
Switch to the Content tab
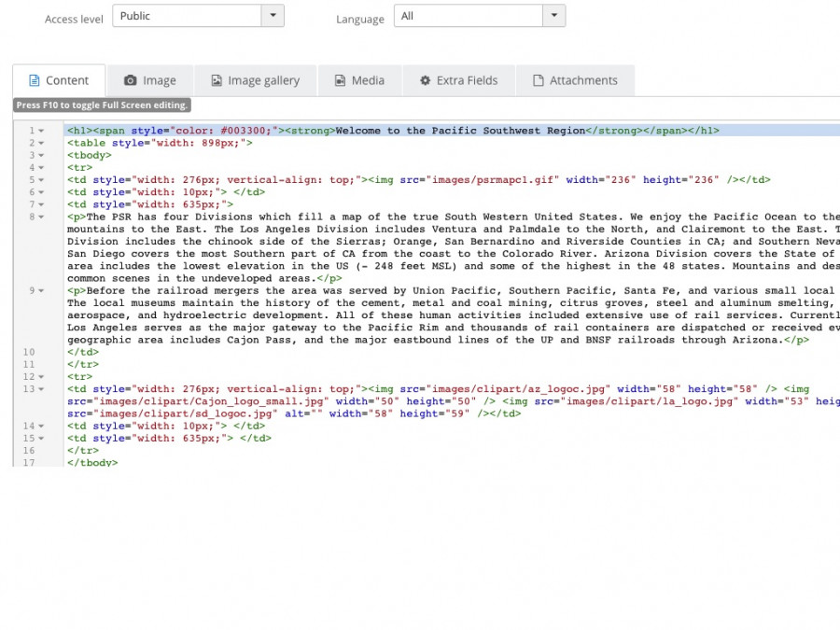click(x=59, y=80)
